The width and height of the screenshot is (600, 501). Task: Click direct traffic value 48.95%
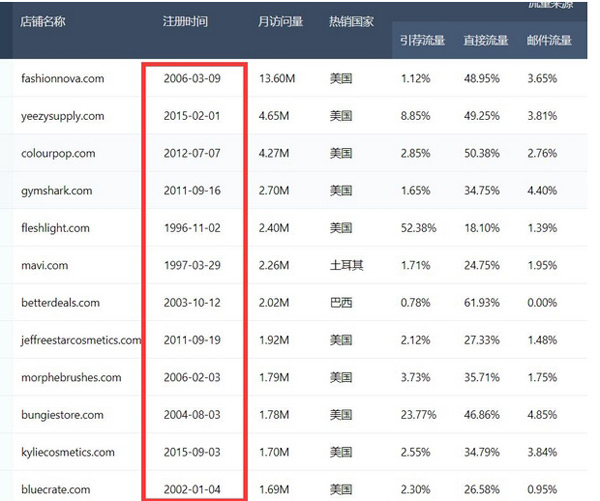(x=482, y=79)
